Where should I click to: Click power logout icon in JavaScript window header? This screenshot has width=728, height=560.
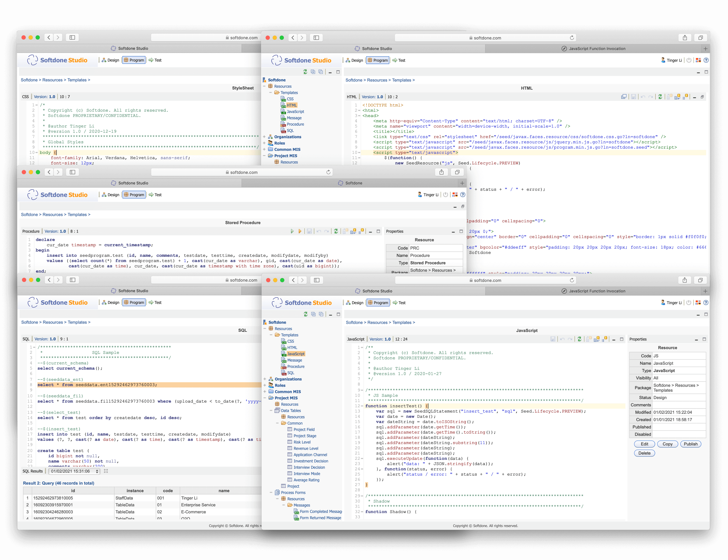click(689, 303)
